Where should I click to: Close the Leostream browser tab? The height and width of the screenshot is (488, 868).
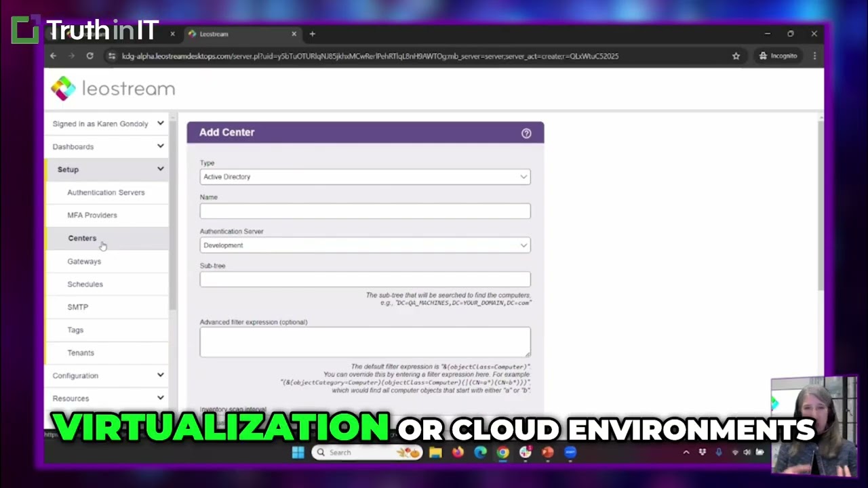[x=294, y=34]
